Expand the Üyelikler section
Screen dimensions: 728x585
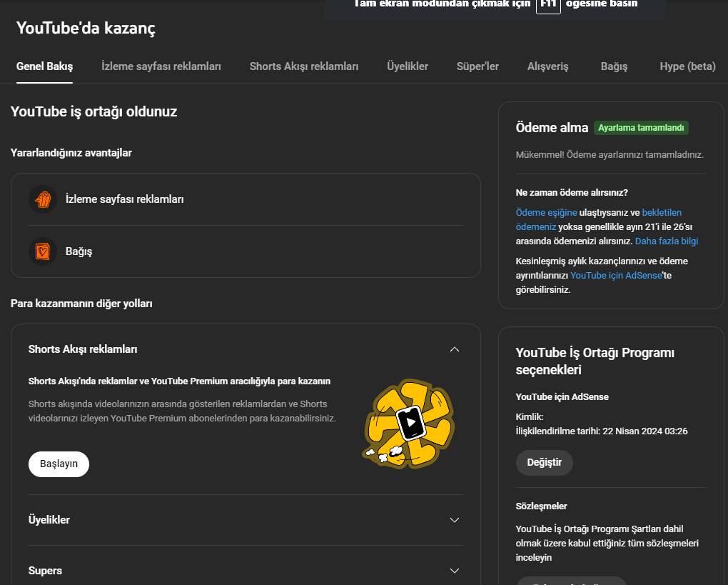pyautogui.click(x=455, y=520)
